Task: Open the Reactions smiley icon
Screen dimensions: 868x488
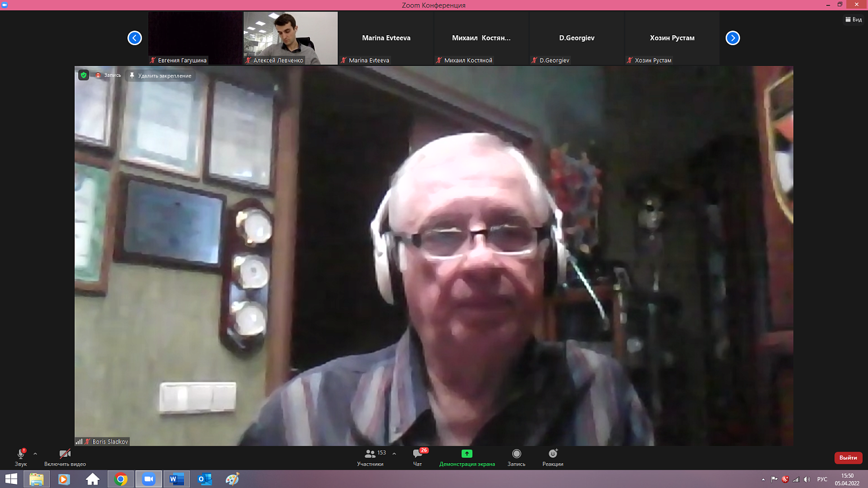Action: 553,454
